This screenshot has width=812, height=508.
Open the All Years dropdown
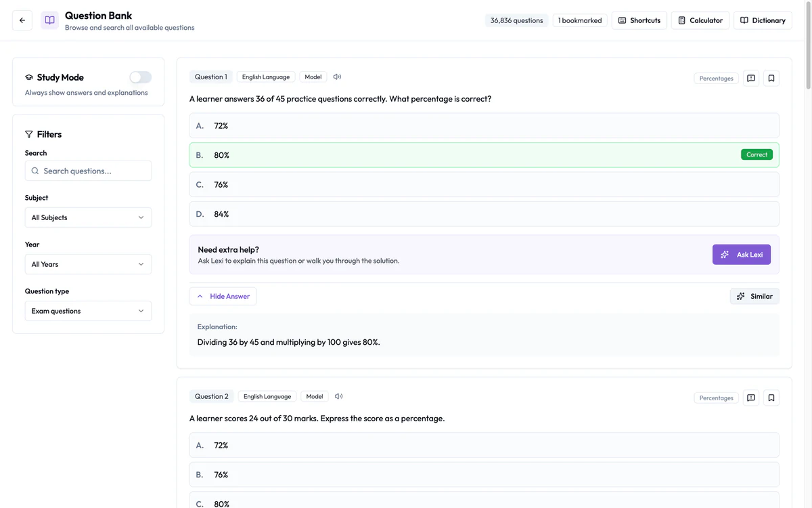click(88, 264)
